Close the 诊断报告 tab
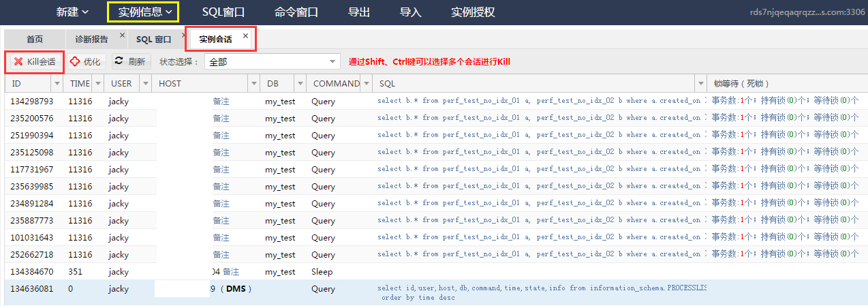Viewport: 868px width, 306px height. pos(122,35)
